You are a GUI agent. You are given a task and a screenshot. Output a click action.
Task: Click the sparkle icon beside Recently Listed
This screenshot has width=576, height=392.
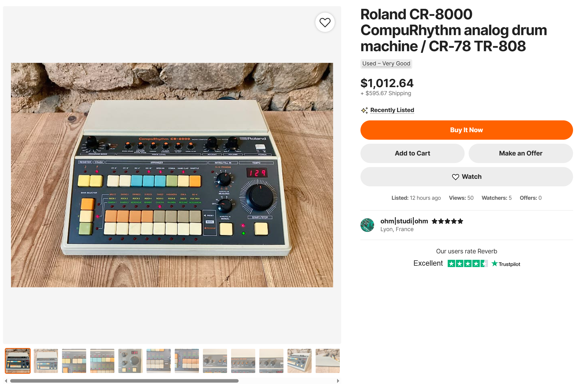[364, 110]
